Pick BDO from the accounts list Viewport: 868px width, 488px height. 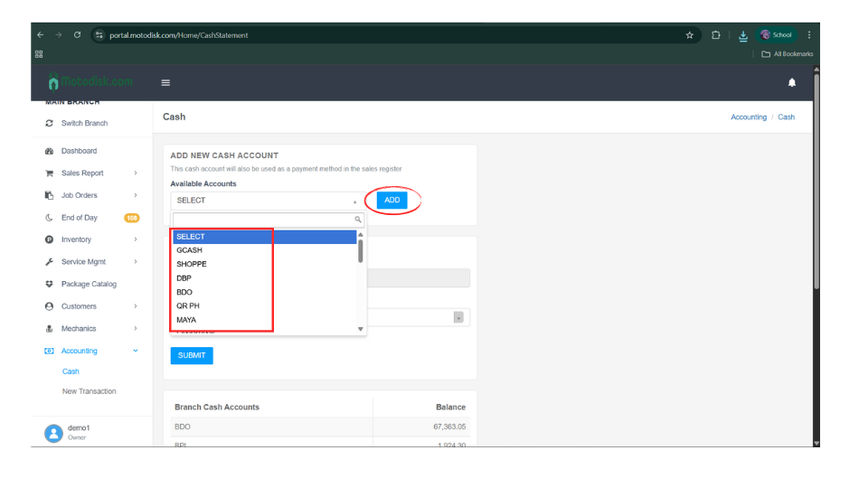point(184,292)
